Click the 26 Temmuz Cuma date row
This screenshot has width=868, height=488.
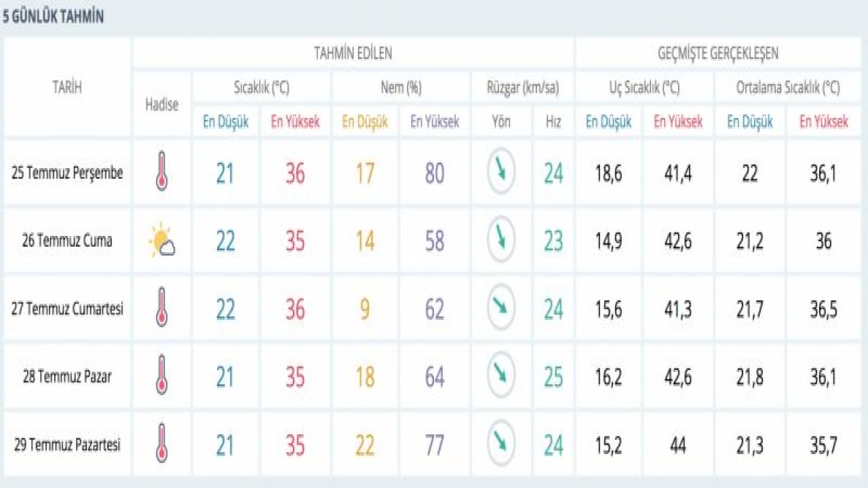(x=67, y=241)
